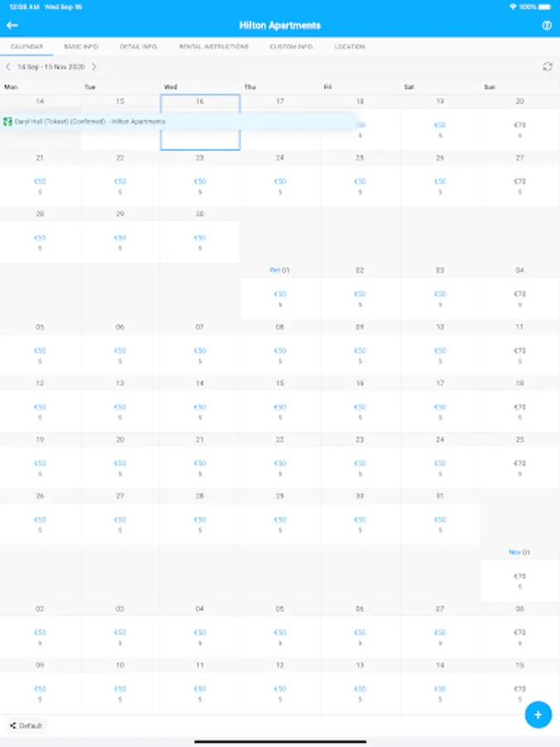Tap the blue plus add button
560x747 pixels.
pos(538,715)
